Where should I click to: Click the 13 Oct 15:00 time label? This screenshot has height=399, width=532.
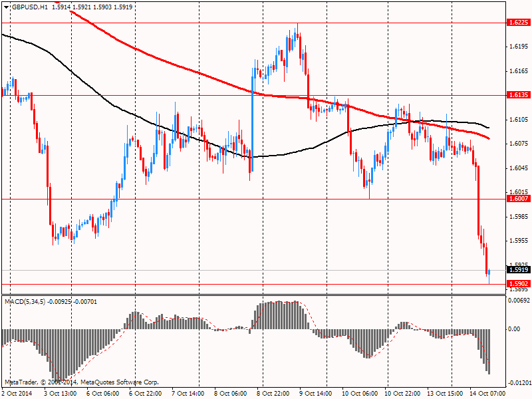[x=445, y=393]
